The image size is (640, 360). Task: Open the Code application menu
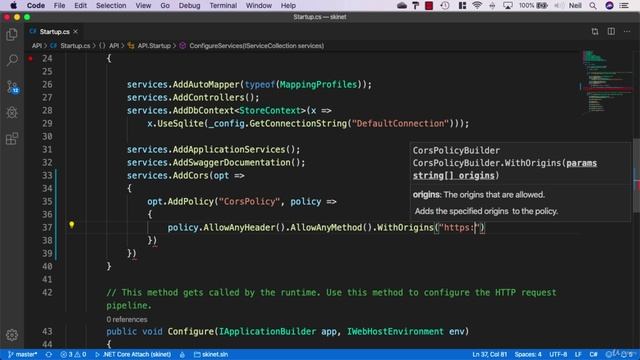click(36, 5)
